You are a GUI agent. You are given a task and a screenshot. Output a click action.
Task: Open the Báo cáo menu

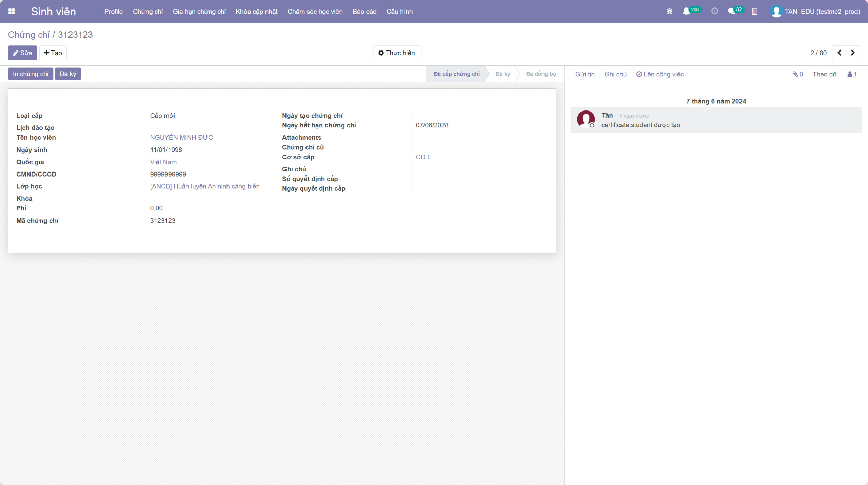(364, 12)
